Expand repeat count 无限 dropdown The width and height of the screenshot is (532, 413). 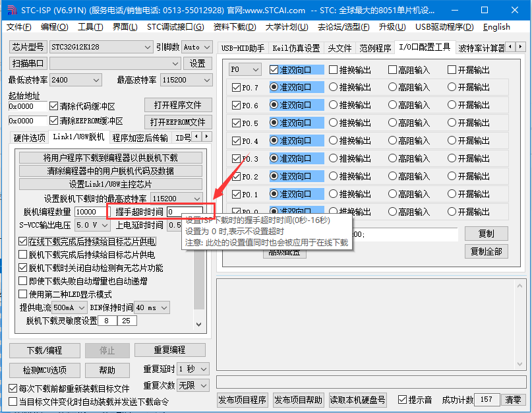pyautogui.click(x=204, y=385)
